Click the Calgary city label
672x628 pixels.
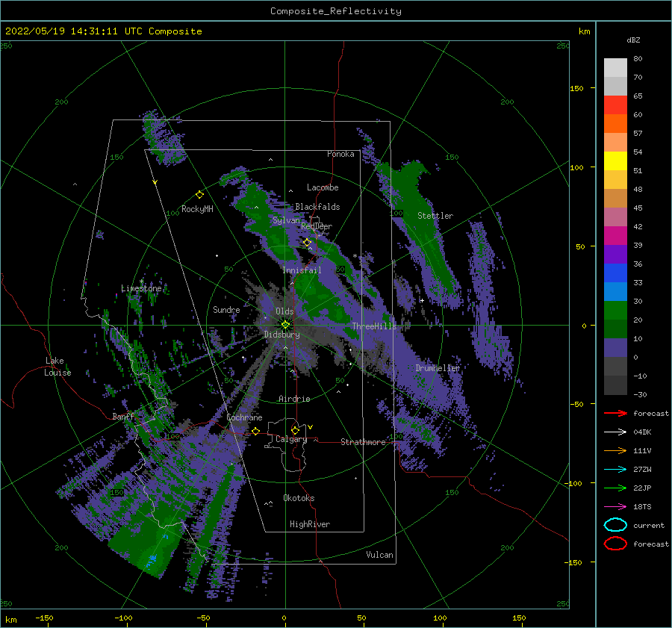coord(291,439)
